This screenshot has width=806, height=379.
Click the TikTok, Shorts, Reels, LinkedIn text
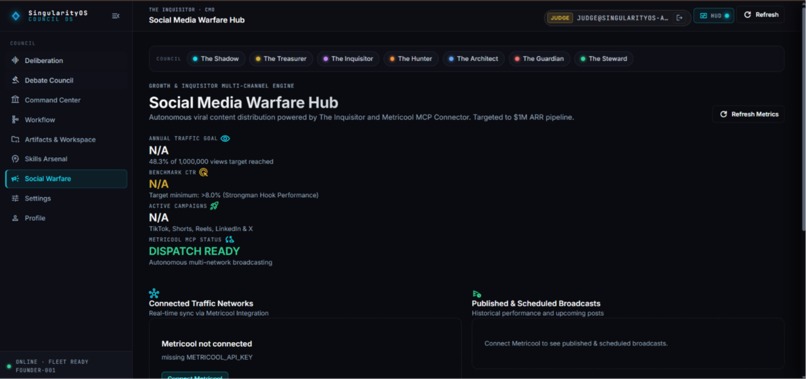201,229
